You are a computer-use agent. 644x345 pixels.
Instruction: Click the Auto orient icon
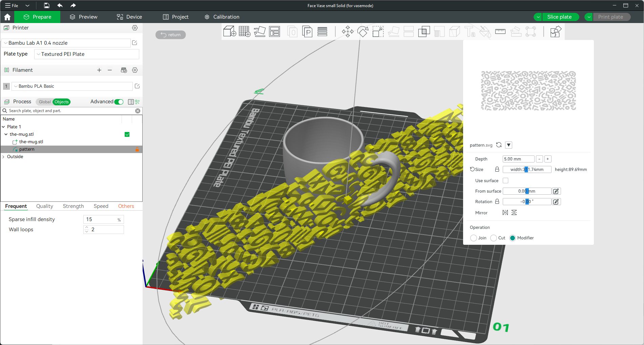[259, 32]
